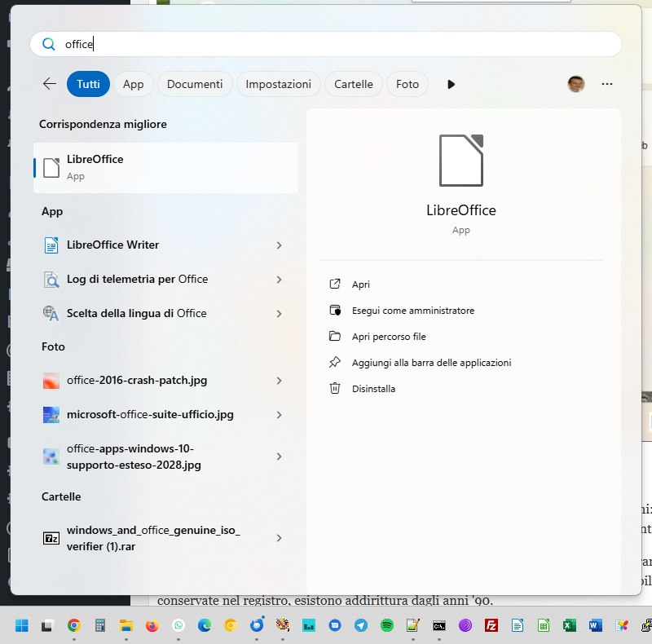
Task: Click the user profile avatar beside the filters
Action: tap(576, 84)
